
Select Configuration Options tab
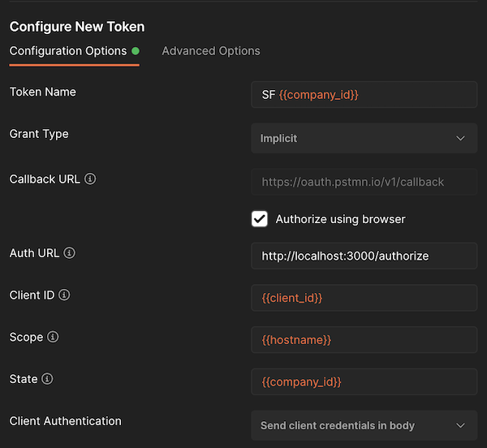tap(68, 51)
